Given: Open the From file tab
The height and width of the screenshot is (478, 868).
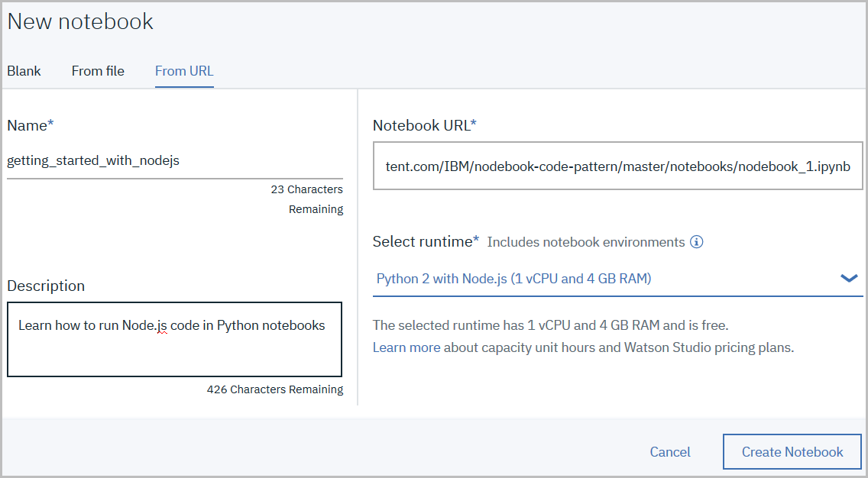Looking at the screenshot, I should (98, 71).
